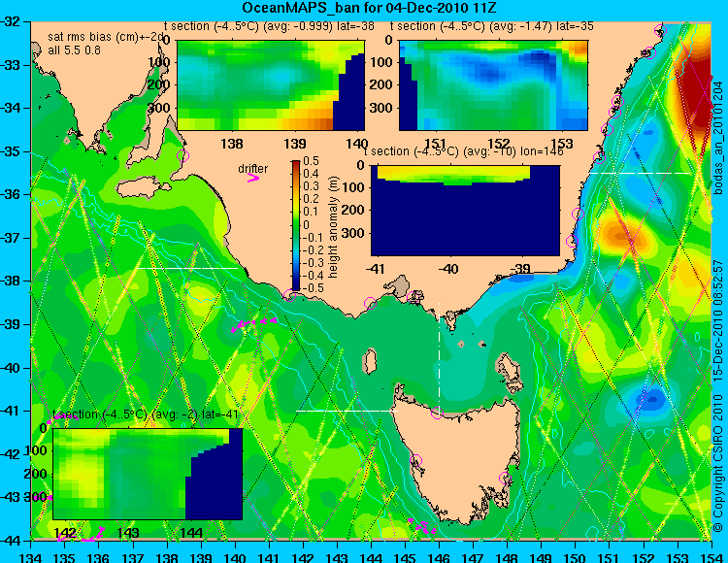The height and width of the screenshot is (563, 728).
Task: Click the 144 axis label of the lat=-41 inset
Action: (191, 533)
